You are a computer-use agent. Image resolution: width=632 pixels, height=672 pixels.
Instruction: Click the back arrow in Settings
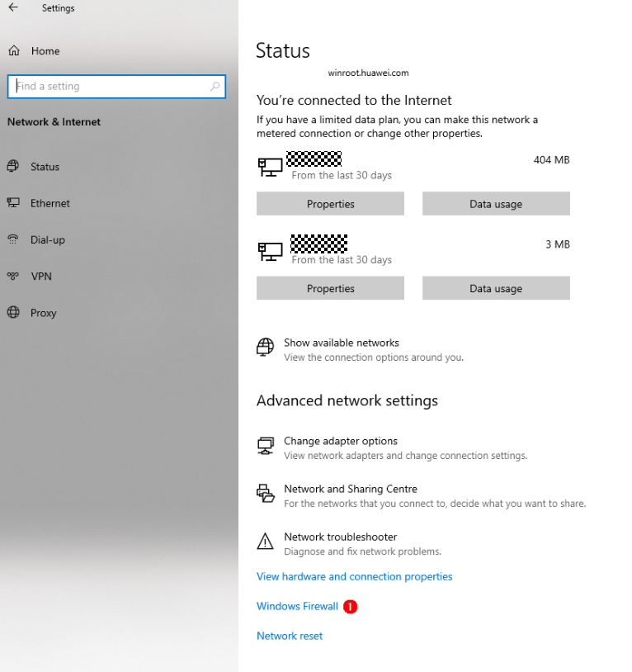13,7
